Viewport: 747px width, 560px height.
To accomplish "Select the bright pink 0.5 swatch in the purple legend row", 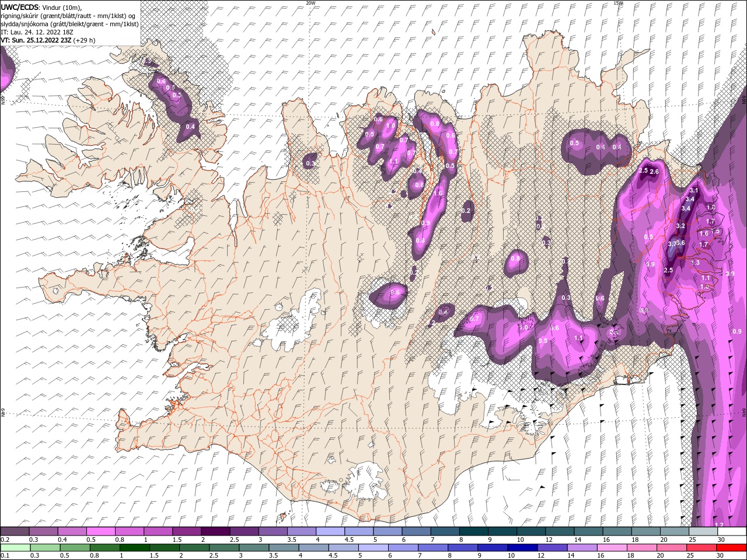I will [100, 531].
